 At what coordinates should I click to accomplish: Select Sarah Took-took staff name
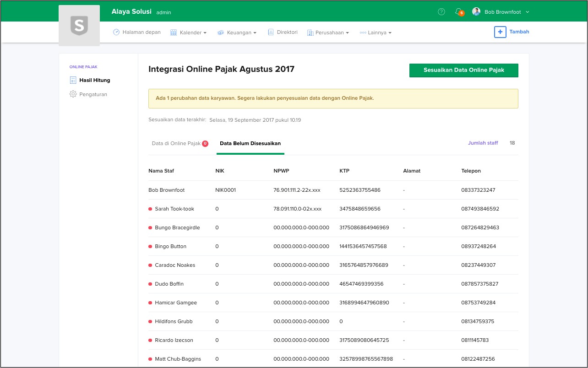tap(174, 209)
